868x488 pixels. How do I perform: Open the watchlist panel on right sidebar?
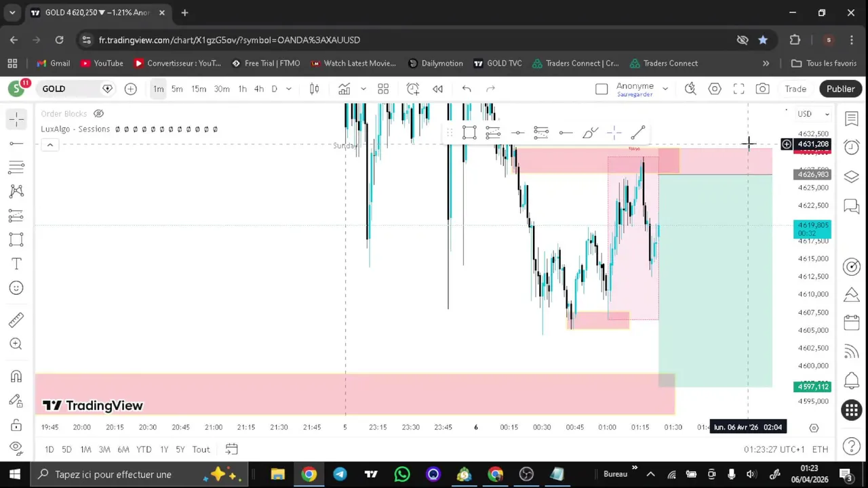click(x=852, y=119)
